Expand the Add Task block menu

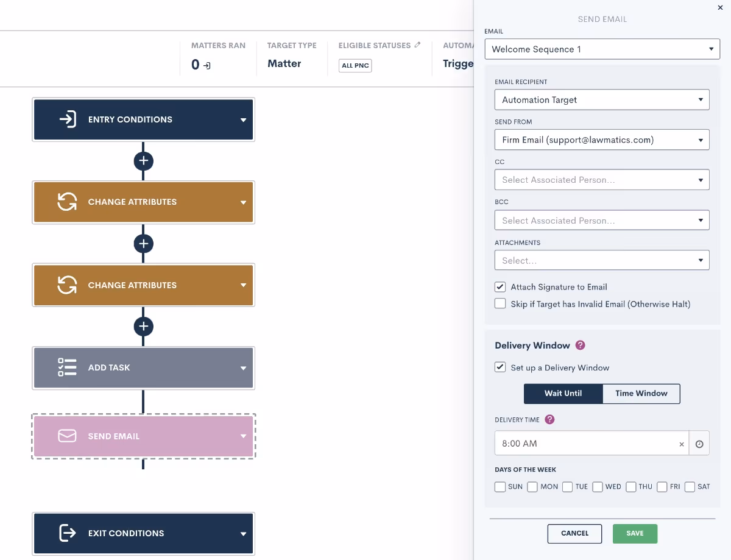point(243,368)
